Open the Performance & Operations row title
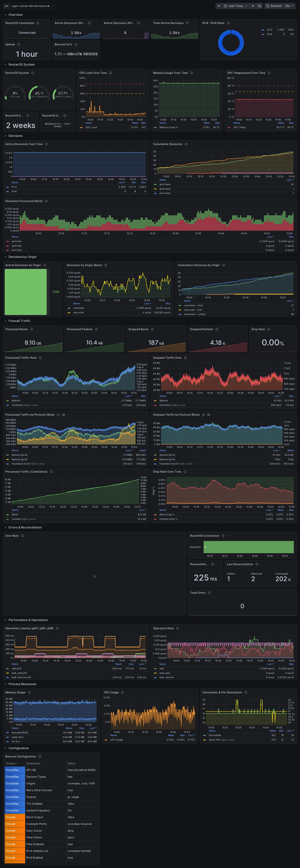Image resolution: width=300 pixels, height=868 pixels. 28,620
